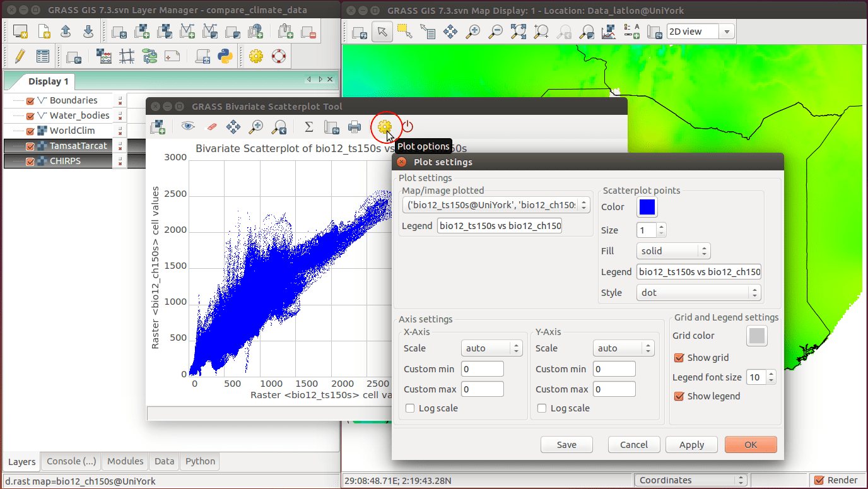Open the Console tab
The height and width of the screenshot is (489, 868).
click(x=70, y=461)
